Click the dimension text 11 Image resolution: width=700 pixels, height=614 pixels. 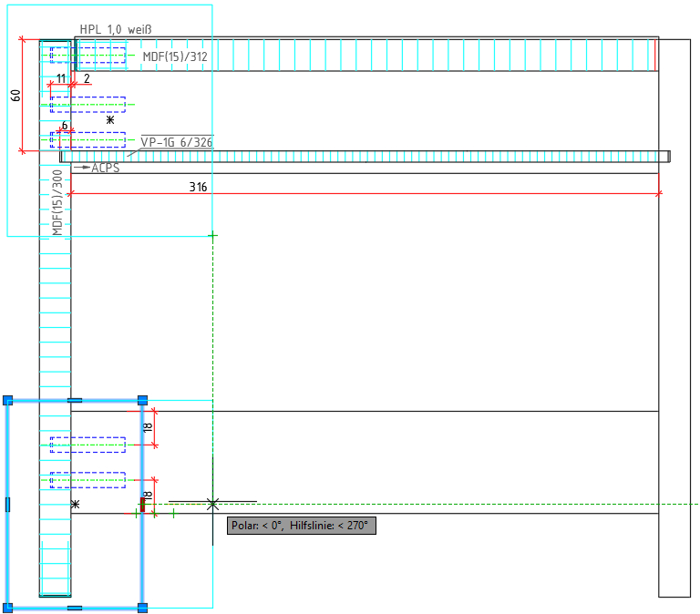click(62, 79)
